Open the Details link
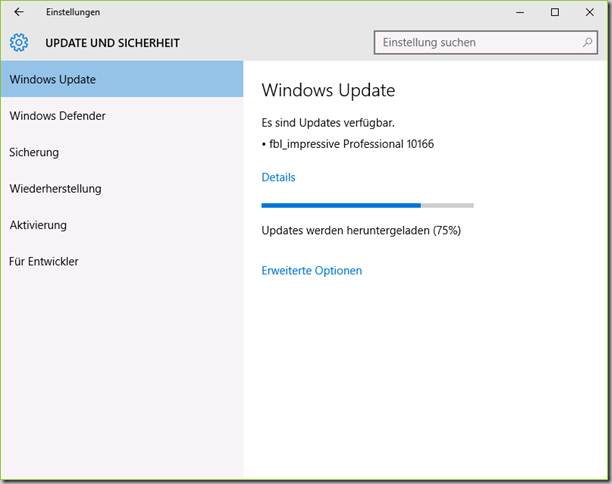The height and width of the screenshot is (484, 612). coord(278,177)
